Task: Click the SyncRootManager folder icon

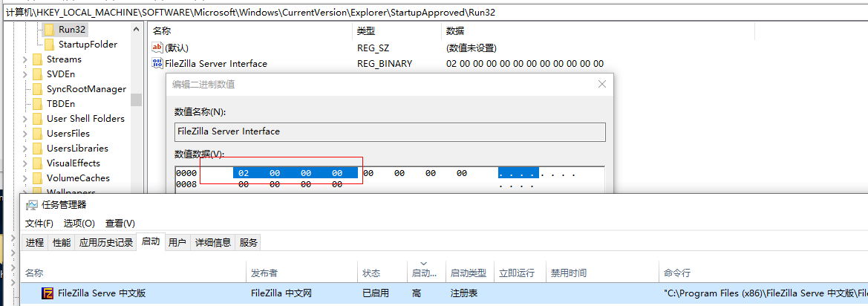Action: pos(38,89)
